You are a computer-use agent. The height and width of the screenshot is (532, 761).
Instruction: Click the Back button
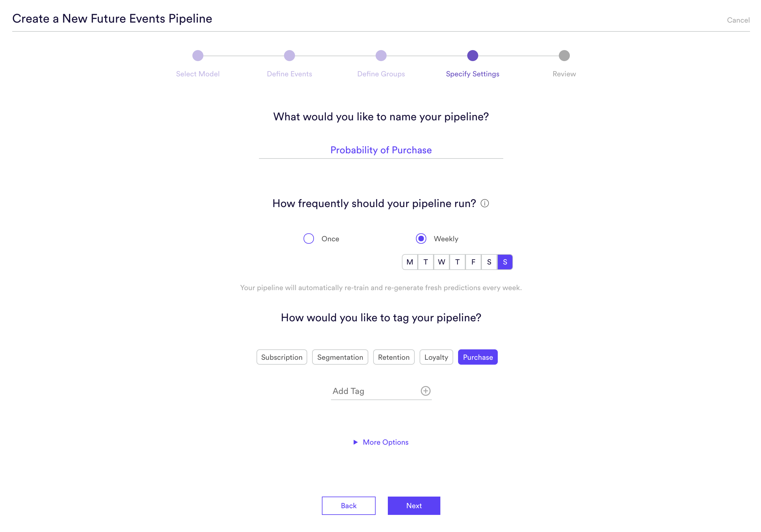pos(349,506)
